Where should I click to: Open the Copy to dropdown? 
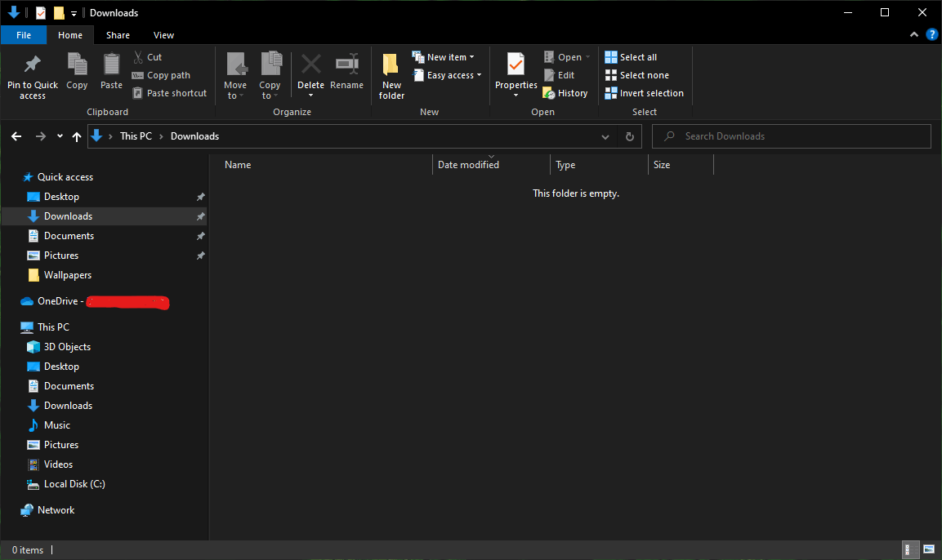click(x=270, y=76)
